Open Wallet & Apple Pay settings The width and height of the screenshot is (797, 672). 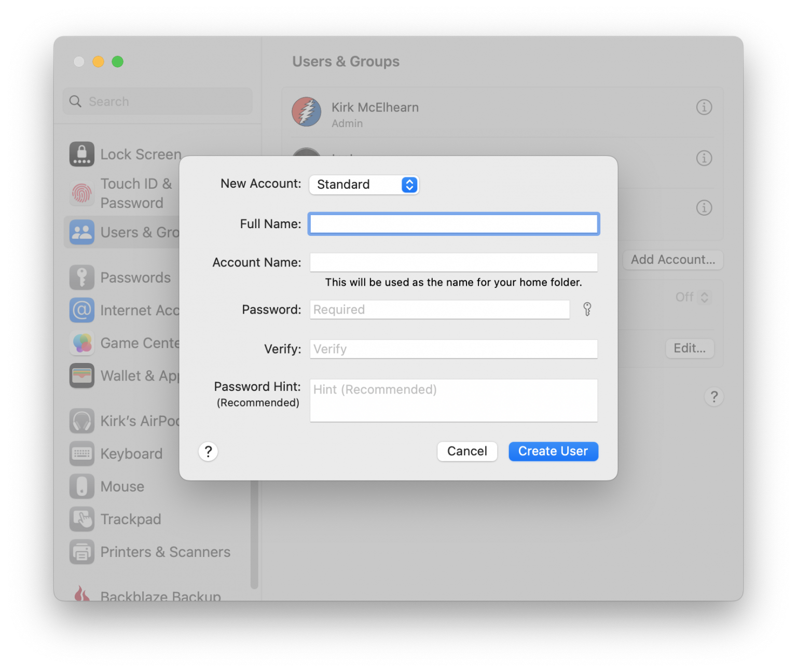click(x=81, y=375)
